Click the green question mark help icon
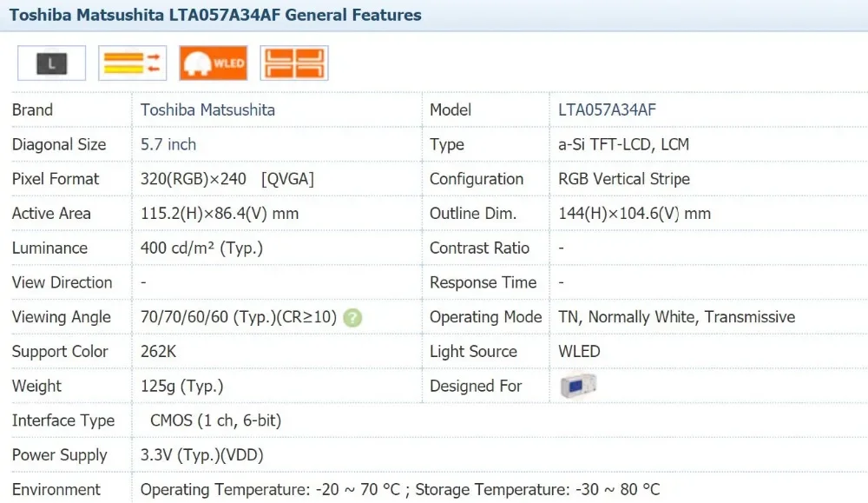 pyautogui.click(x=352, y=318)
